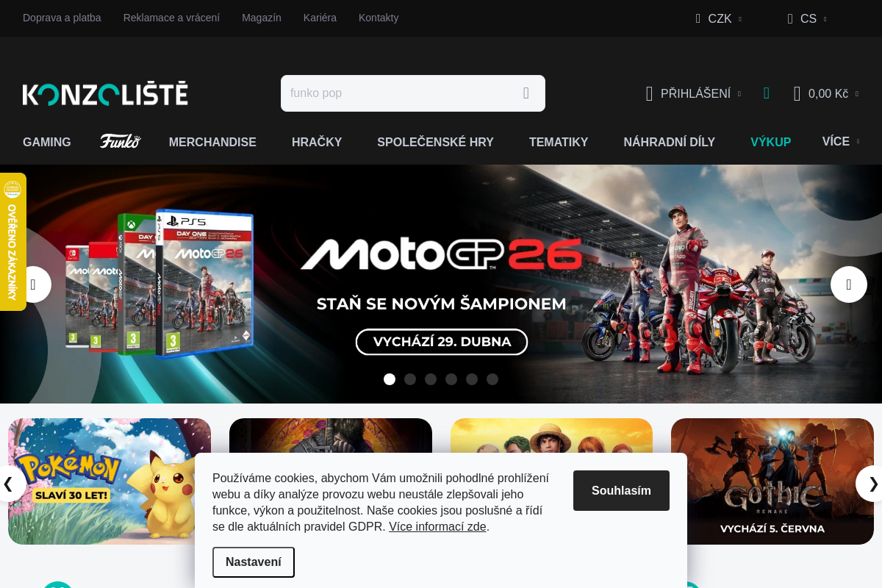The width and height of the screenshot is (882, 588).
Task: Click the Konzoliště logo
Action: tap(105, 93)
